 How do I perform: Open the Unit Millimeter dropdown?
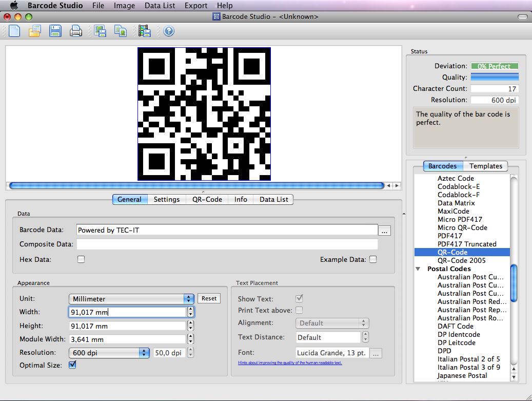pos(131,299)
